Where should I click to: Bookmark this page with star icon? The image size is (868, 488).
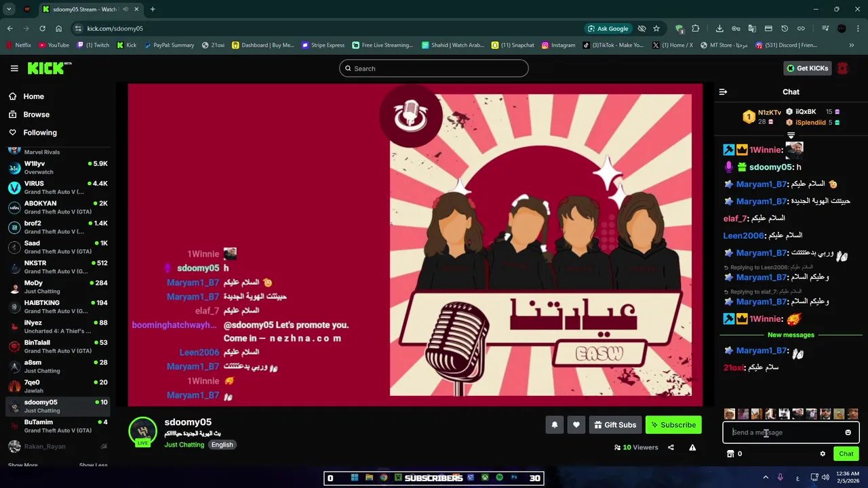click(x=656, y=28)
